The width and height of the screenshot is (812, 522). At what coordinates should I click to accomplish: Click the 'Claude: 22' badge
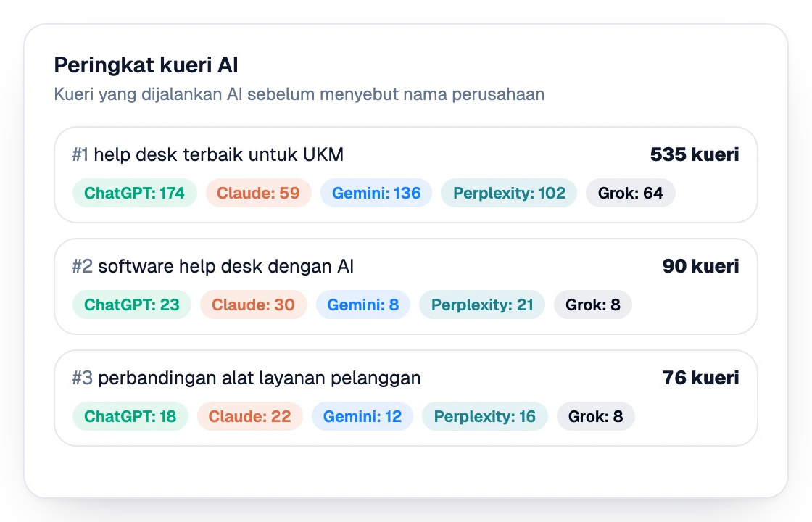249,416
